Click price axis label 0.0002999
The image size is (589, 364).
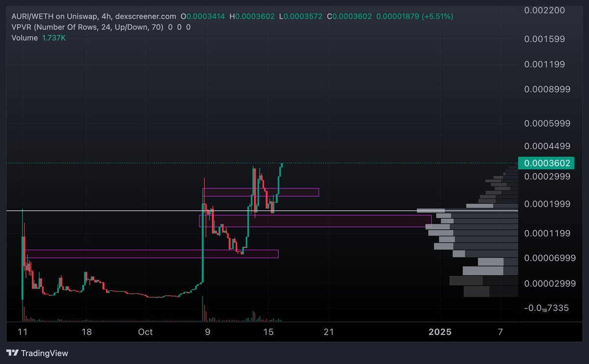pos(547,176)
